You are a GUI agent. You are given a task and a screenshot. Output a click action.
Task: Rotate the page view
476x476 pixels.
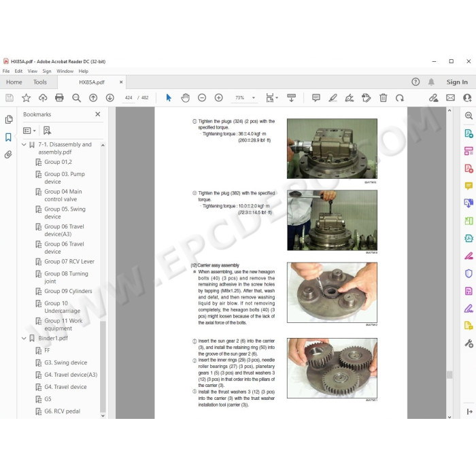click(x=400, y=98)
